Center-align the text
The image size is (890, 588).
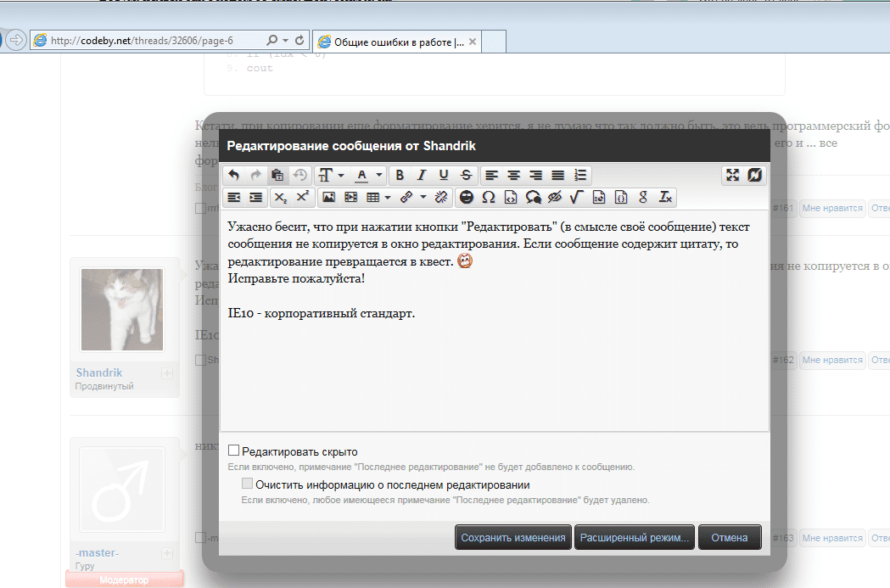(x=513, y=175)
